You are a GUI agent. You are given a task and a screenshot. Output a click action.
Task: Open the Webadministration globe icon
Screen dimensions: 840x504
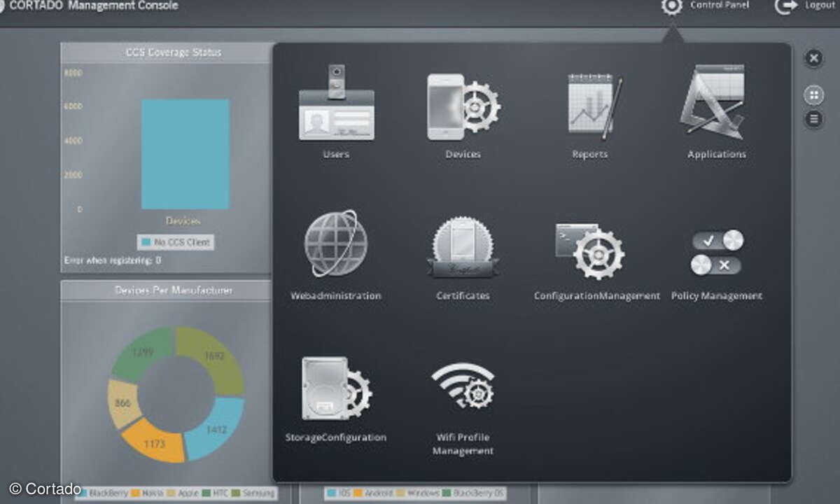tap(336, 244)
